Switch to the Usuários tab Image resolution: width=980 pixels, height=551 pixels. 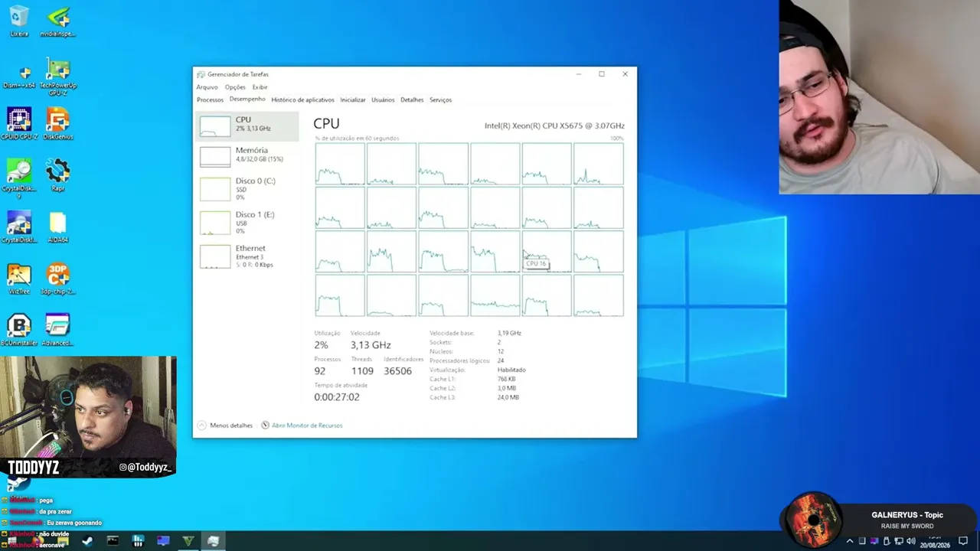(x=383, y=100)
